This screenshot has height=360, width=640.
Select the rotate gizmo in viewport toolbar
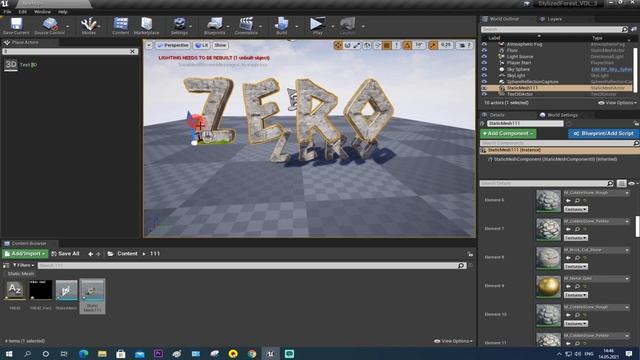[347, 45]
